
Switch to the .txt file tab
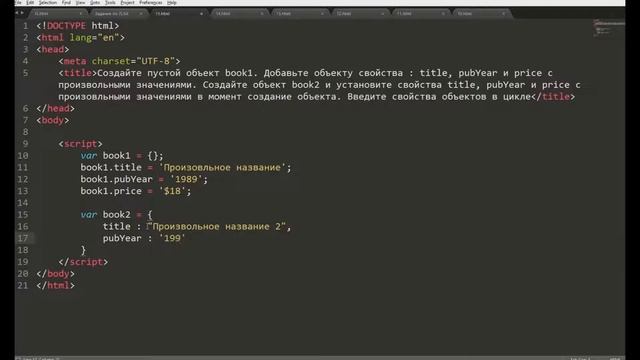pos(118,13)
